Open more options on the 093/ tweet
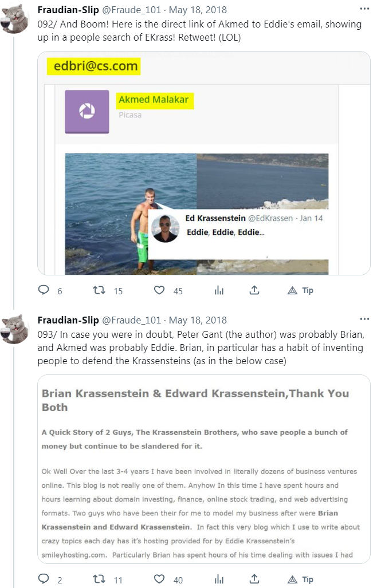 pos(364,319)
